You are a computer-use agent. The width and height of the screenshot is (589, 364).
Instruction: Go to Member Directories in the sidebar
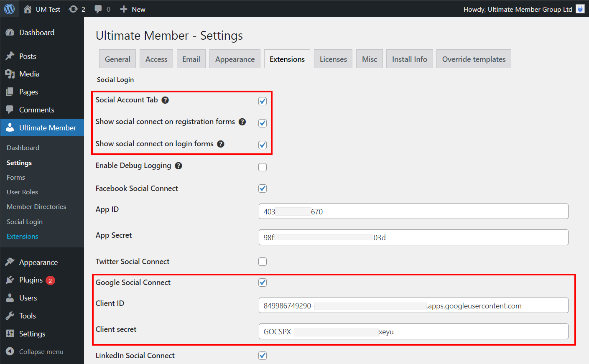36,206
